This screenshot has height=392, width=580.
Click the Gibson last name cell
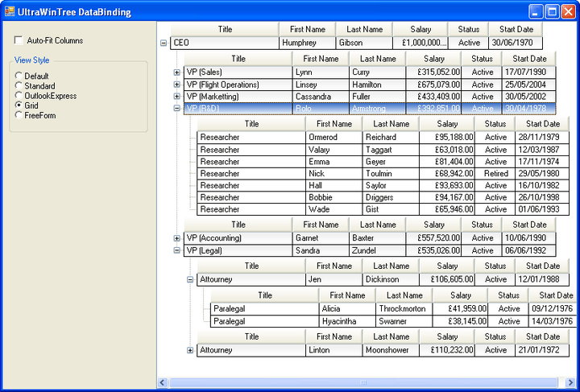pos(364,43)
